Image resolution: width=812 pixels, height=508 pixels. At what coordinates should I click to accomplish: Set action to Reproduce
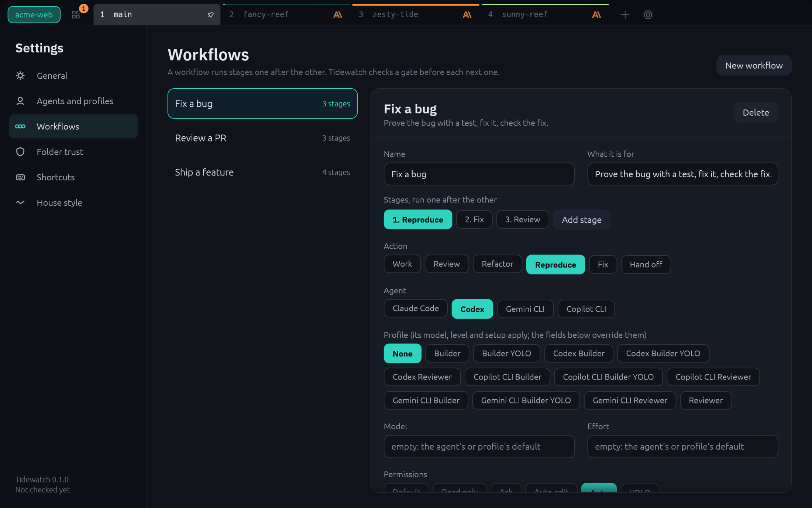[555, 265]
